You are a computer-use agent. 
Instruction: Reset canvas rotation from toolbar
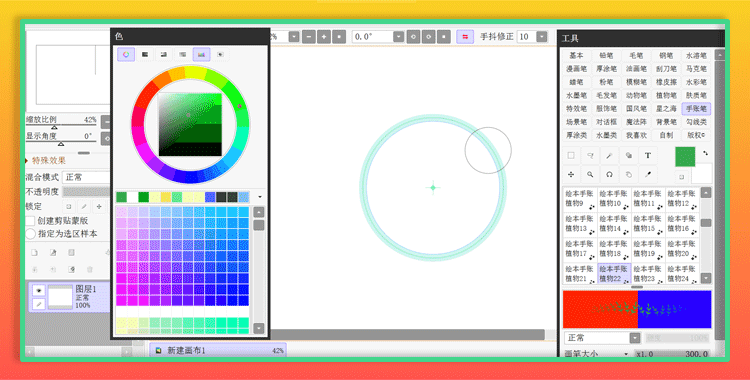[444, 37]
